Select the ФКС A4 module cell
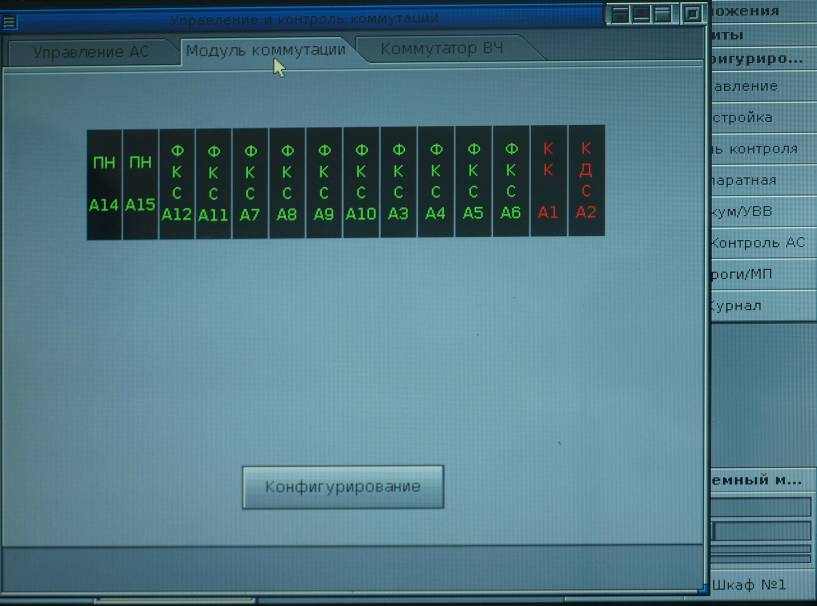This screenshot has width=817, height=606. (x=436, y=182)
